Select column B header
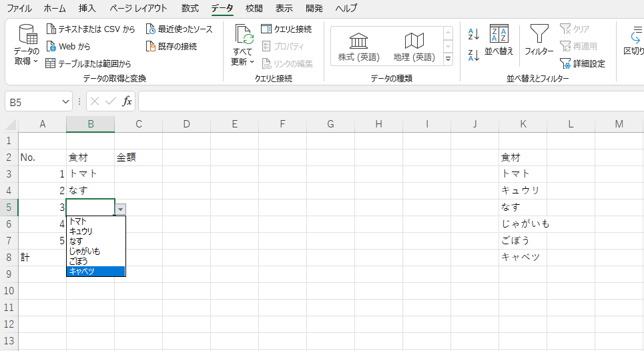Image resolution: width=644 pixels, height=351 pixels. point(90,124)
